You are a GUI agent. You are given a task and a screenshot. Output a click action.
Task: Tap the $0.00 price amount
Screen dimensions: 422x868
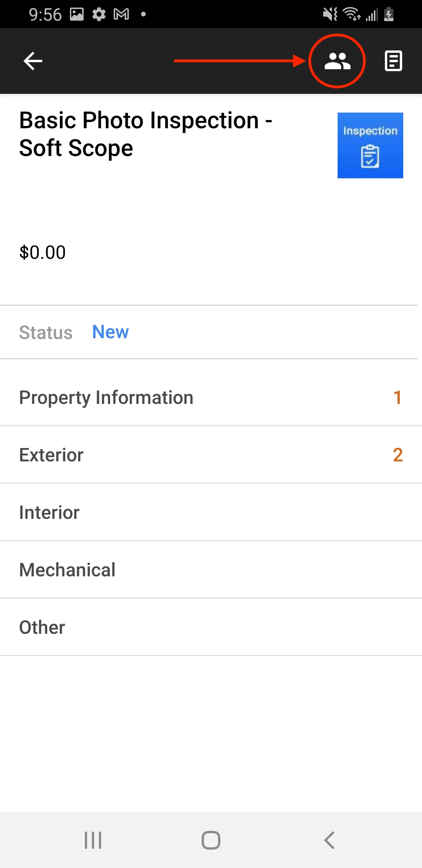43,253
